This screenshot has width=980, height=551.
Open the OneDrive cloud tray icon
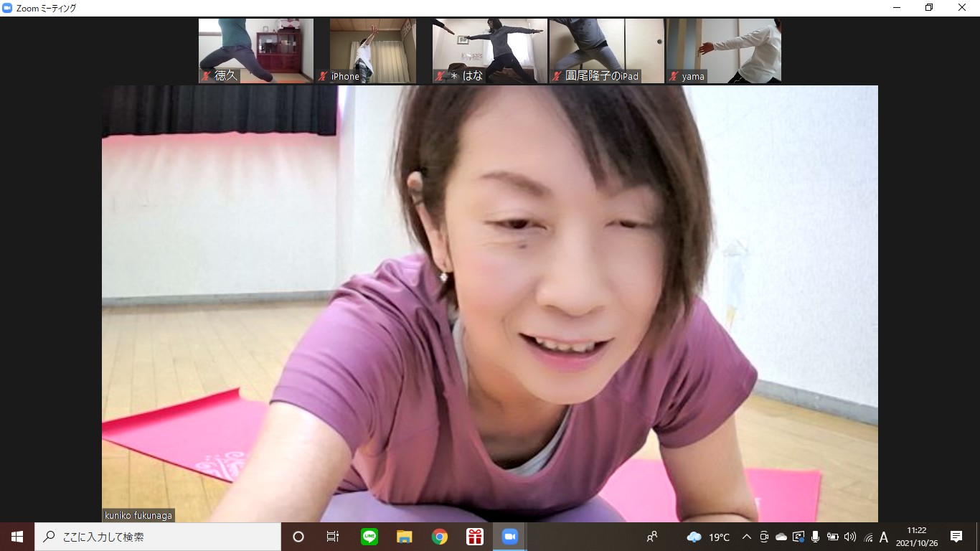[x=781, y=537]
